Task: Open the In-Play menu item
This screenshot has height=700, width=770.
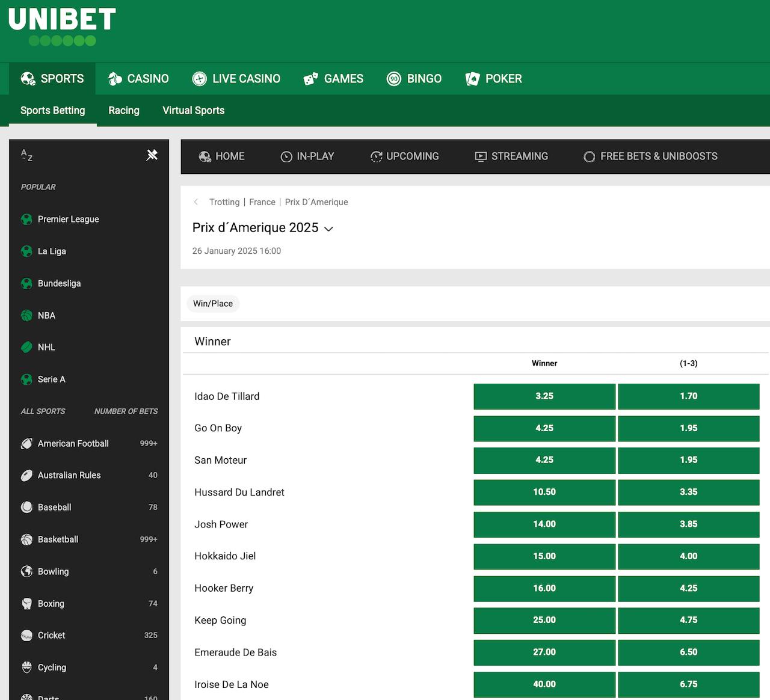Action: point(307,156)
